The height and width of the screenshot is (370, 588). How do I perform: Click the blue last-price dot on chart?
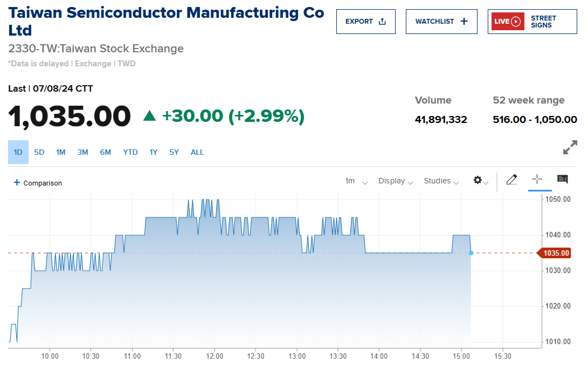tap(471, 253)
